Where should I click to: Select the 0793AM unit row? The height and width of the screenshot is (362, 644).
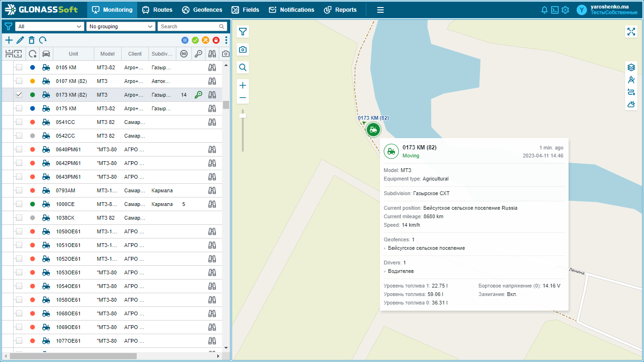(x=112, y=190)
